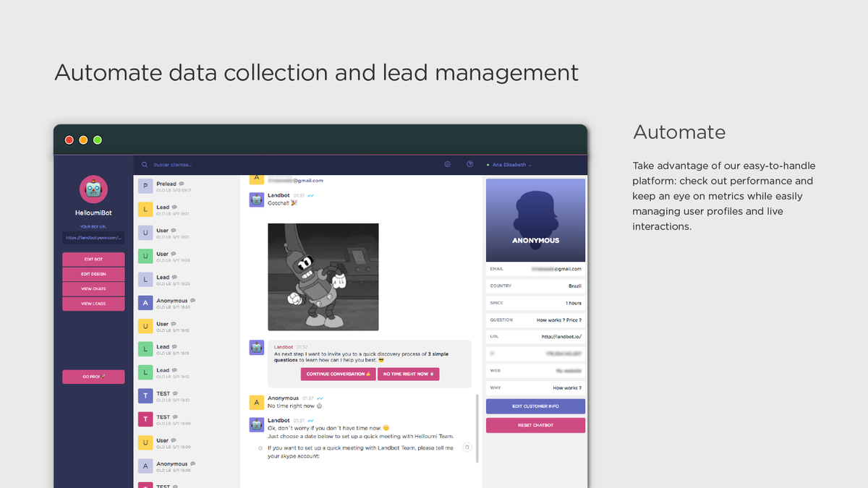
Task: Open the Anonymous 19:08 conversation
Action: (x=187, y=466)
